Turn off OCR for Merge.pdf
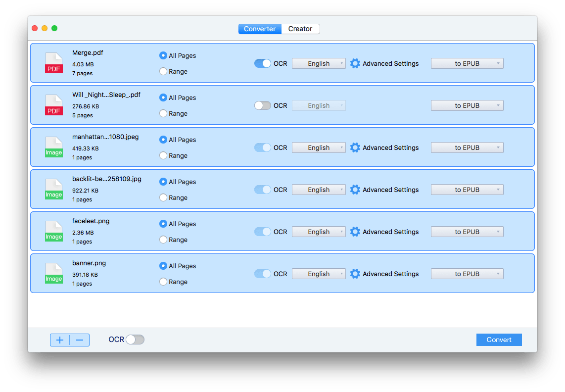The width and height of the screenshot is (565, 392). coord(263,63)
